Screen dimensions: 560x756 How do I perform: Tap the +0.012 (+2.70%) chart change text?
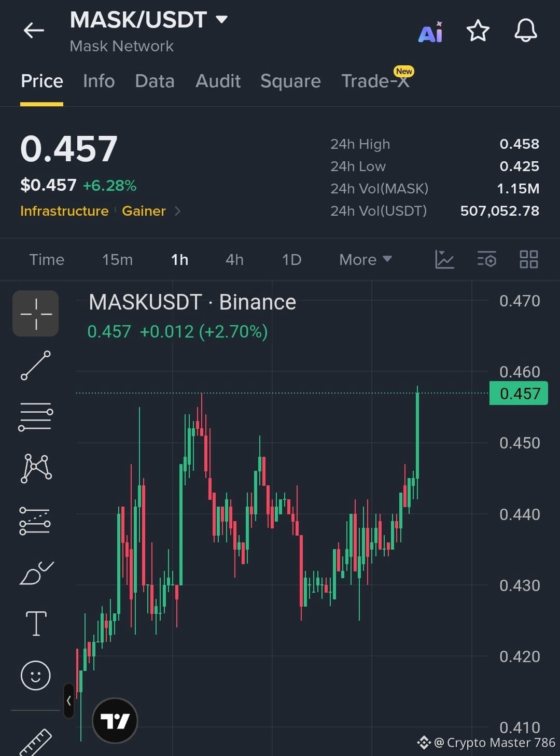pyautogui.click(x=204, y=332)
